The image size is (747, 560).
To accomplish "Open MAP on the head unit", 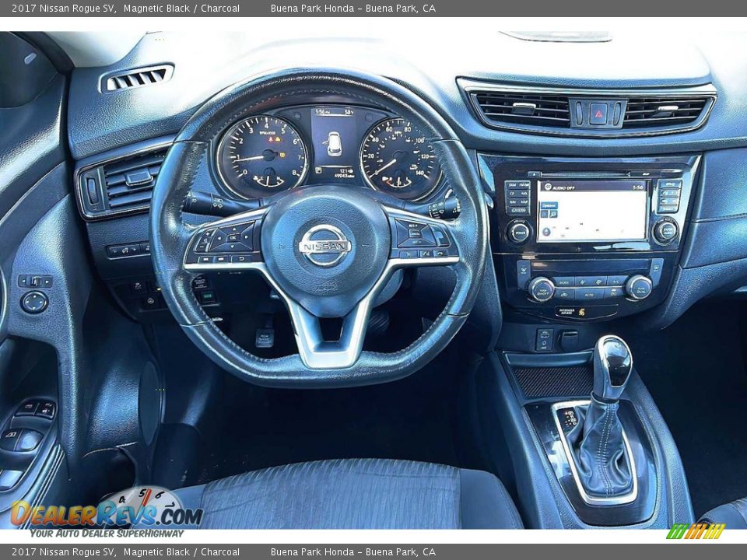I will pos(524,202).
